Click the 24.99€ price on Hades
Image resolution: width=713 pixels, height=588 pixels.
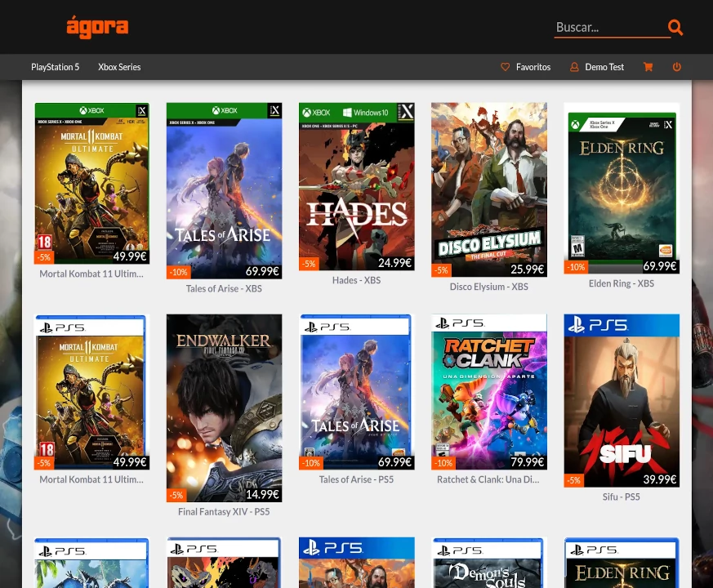394,263
